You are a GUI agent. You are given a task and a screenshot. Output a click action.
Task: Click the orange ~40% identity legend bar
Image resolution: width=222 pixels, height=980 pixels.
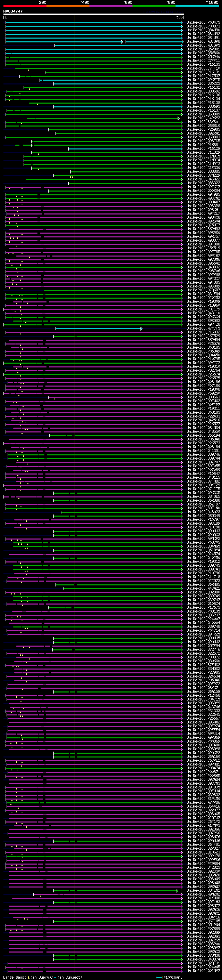pos(68,6)
